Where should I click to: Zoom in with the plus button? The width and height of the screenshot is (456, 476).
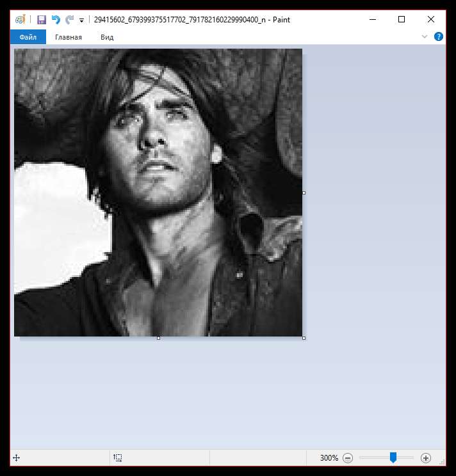point(426,458)
